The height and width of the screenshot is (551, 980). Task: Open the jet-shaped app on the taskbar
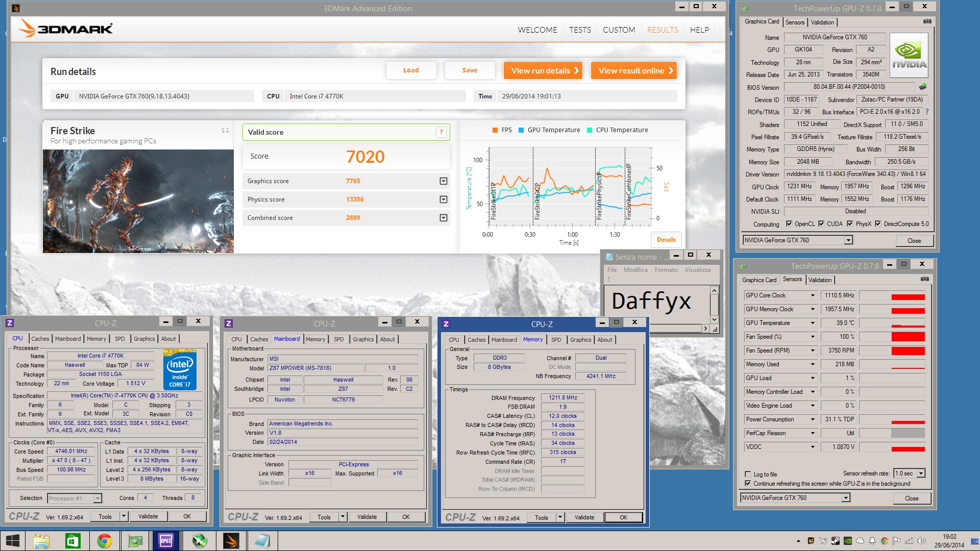click(199, 541)
